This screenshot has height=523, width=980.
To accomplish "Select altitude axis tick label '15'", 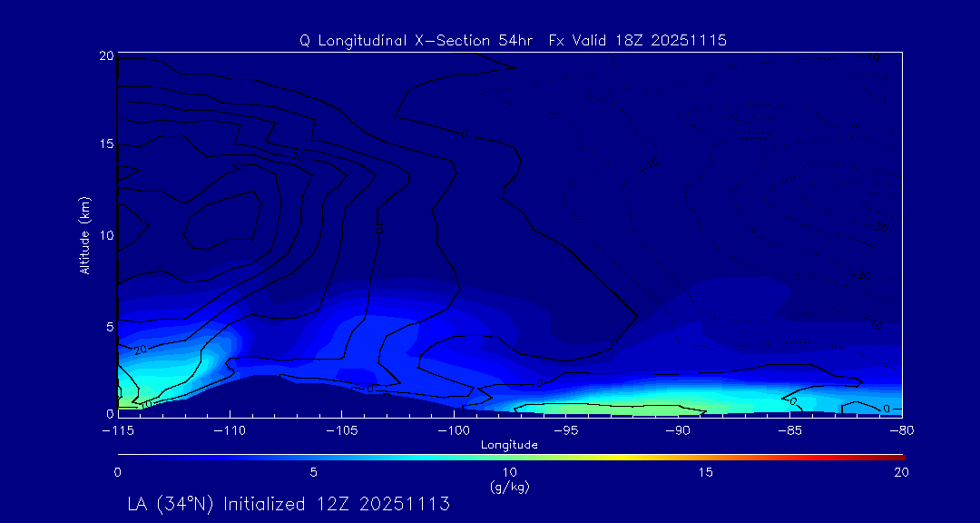I will point(107,143).
